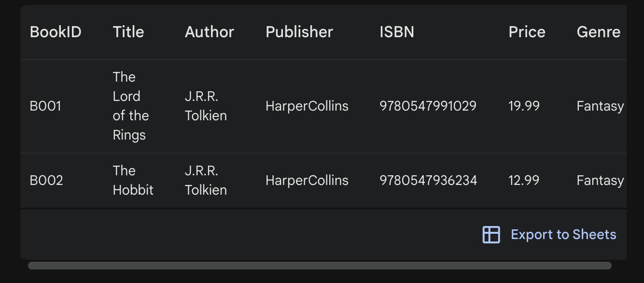Click the Title column header
Screen dimensions: 644x283
point(128,32)
